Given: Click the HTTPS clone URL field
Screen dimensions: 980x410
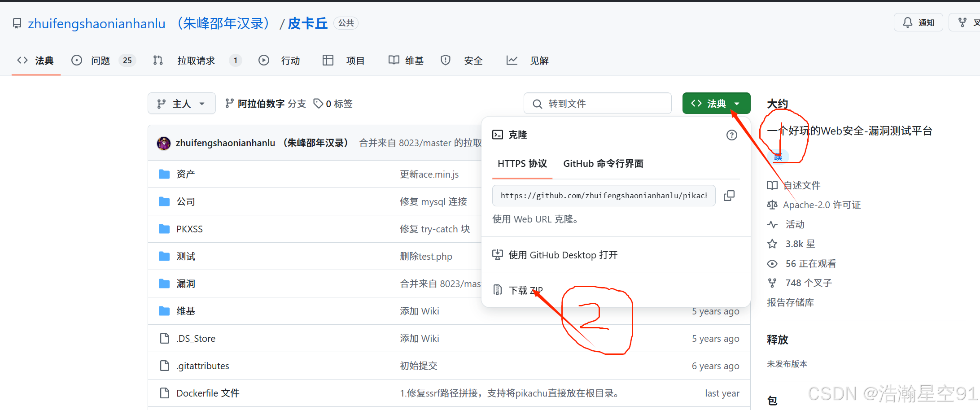Looking at the screenshot, I should [604, 196].
